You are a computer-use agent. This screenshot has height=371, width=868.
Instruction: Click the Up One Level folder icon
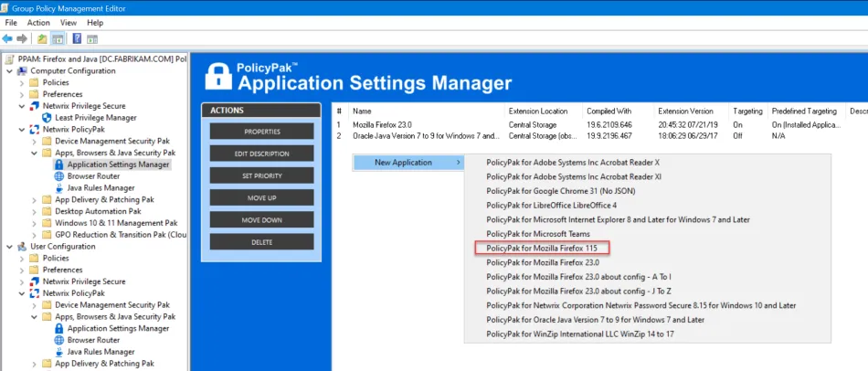click(x=42, y=38)
